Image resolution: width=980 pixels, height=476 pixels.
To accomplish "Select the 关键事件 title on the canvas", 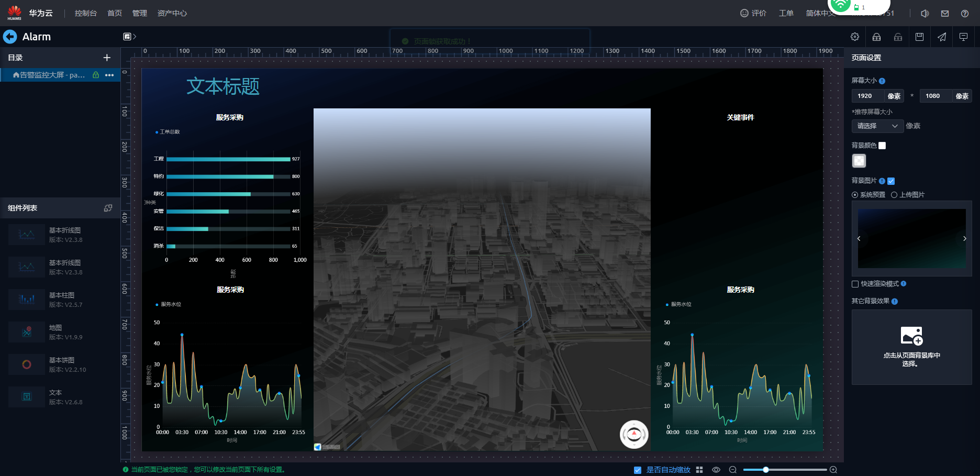I will point(740,117).
